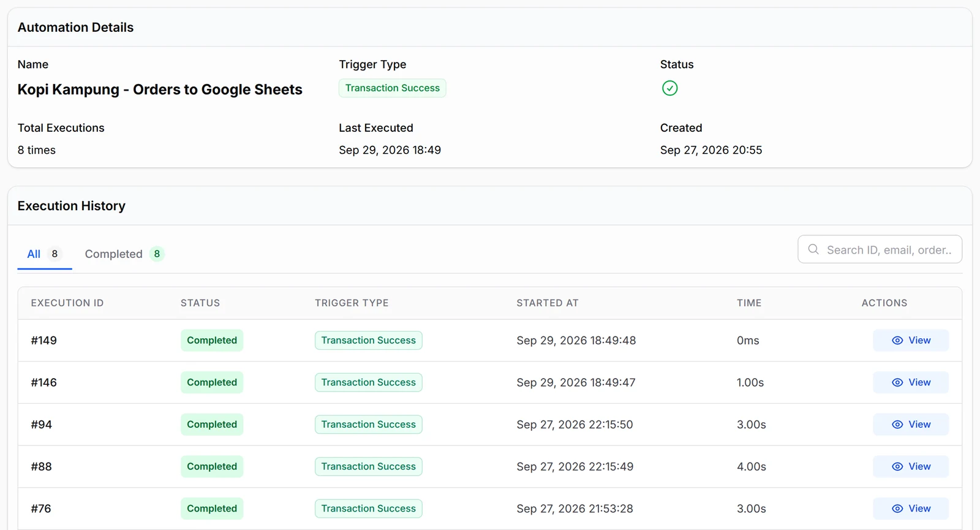The width and height of the screenshot is (980, 530).
Task: Click the green status check icon
Action: (x=669, y=88)
